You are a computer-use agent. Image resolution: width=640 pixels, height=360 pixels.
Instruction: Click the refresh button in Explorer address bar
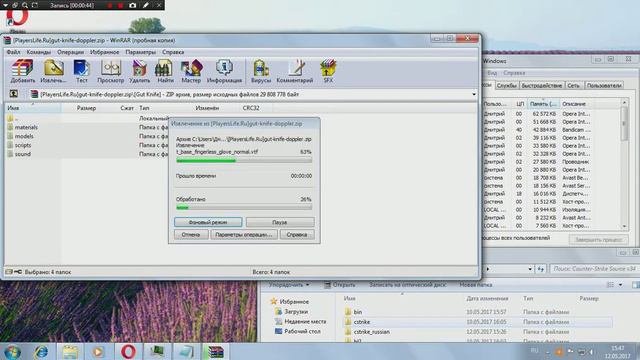pyautogui.click(x=540, y=269)
